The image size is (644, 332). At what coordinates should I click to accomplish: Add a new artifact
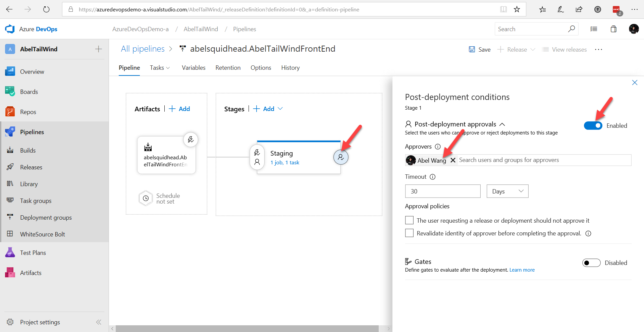[x=179, y=109]
